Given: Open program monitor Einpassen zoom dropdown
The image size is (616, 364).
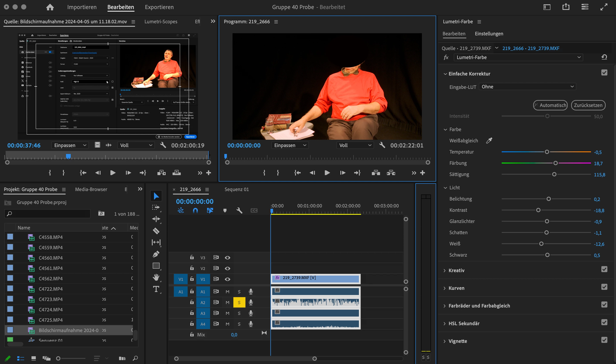Looking at the screenshot, I should [290, 145].
